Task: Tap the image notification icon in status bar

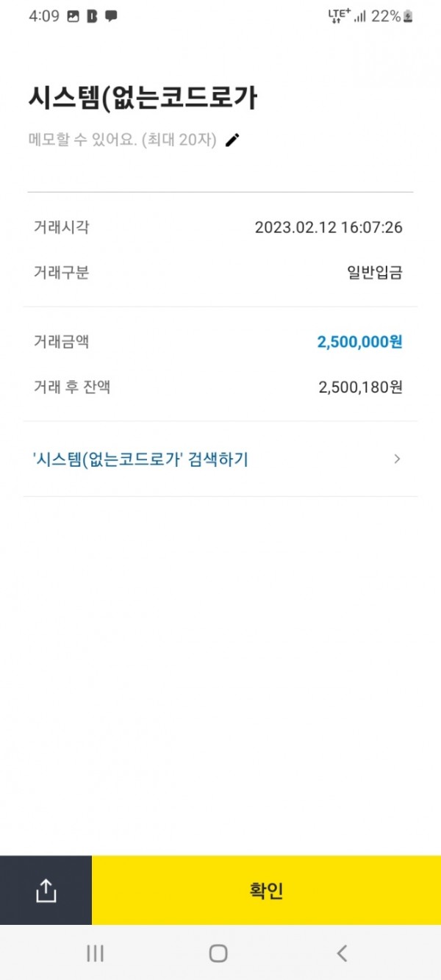Action: (x=73, y=16)
